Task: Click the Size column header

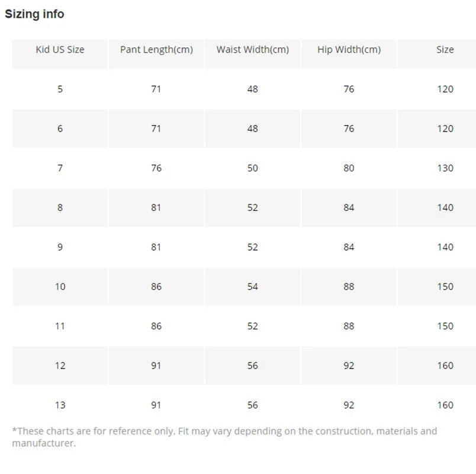Action: [x=445, y=50]
